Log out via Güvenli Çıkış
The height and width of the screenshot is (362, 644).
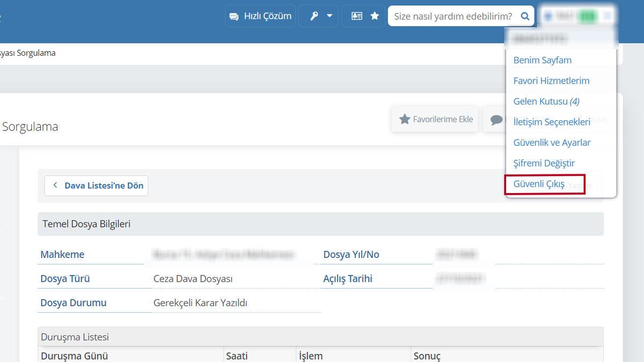pos(539,184)
